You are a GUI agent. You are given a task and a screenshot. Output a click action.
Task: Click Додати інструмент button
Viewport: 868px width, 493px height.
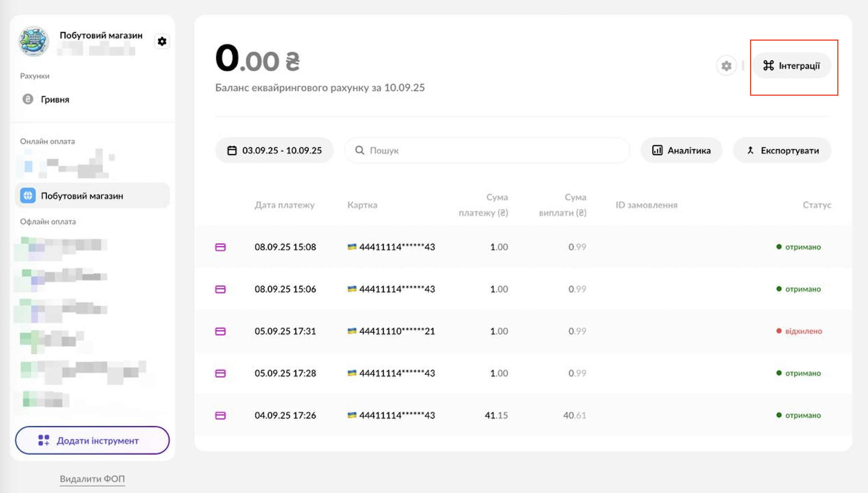point(92,441)
